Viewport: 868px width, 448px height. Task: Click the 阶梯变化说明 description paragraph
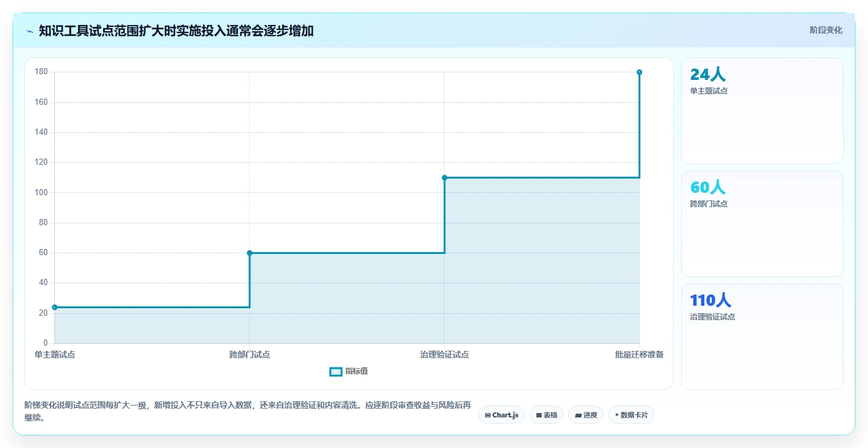(x=247, y=411)
